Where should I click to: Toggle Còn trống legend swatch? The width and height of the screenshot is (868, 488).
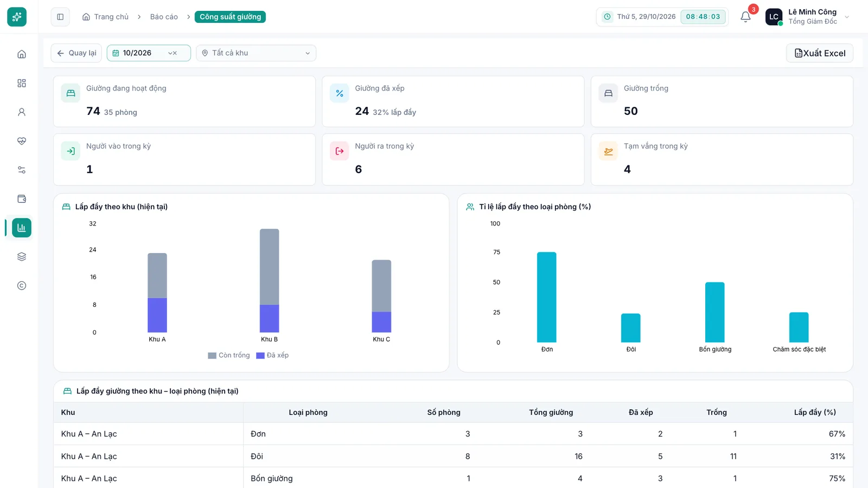(212, 356)
